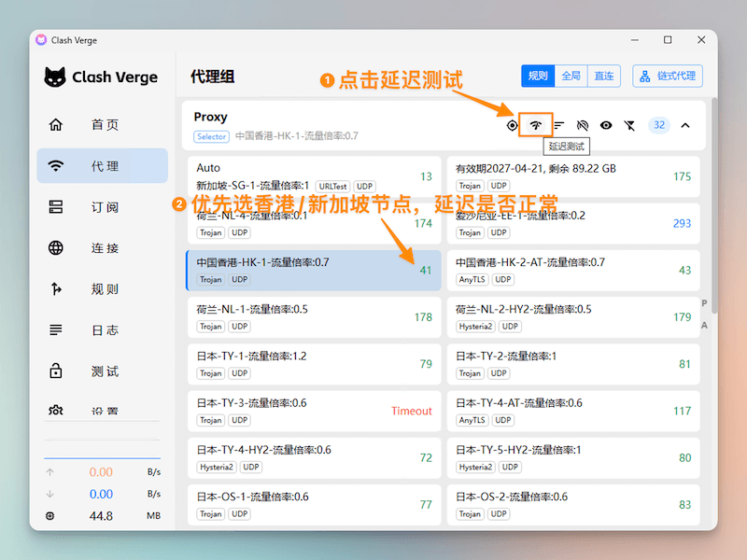Click delay value 41 on HK-1 node

click(426, 271)
